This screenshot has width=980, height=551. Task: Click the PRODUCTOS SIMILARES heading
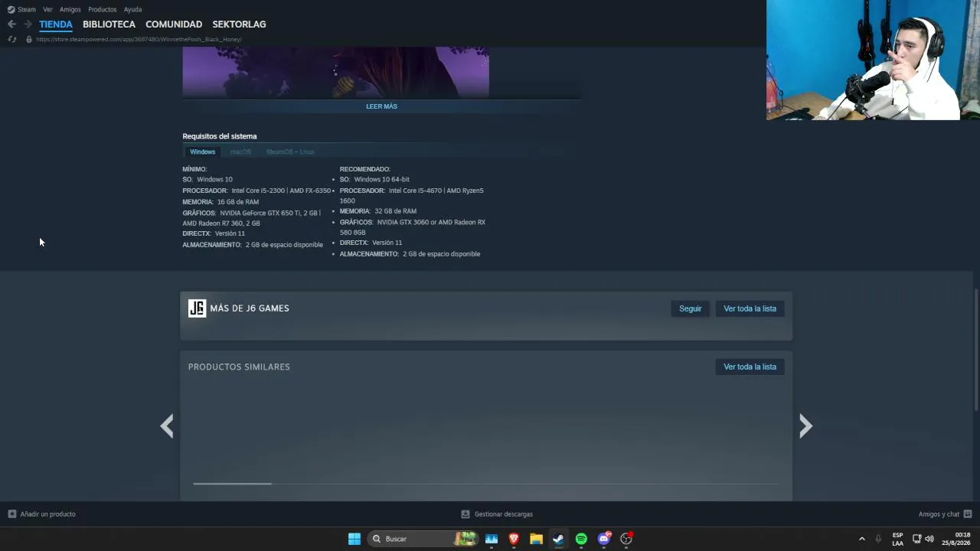click(239, 367)
